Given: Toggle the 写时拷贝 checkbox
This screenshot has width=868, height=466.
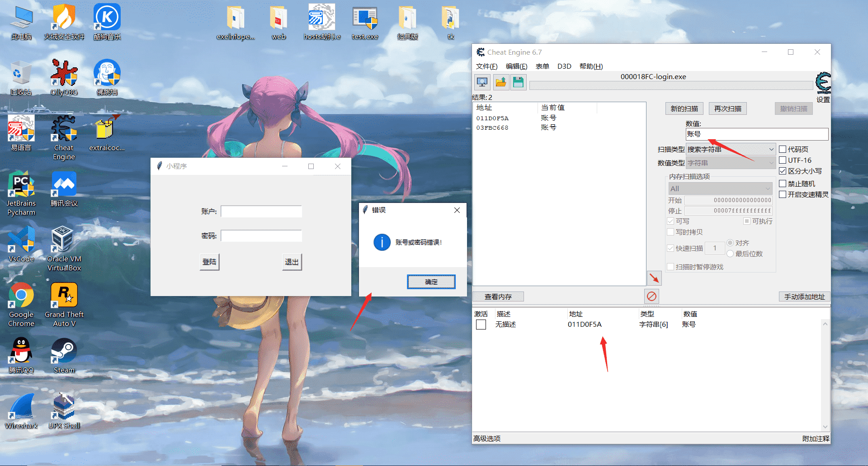Looking at the screenshot, I should click(x=670, y=232).
